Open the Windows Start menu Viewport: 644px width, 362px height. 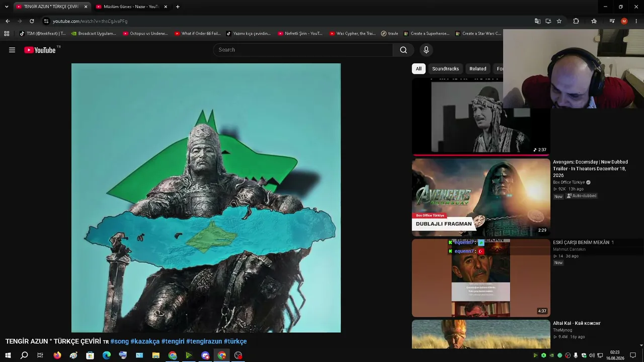coord(8,355)
